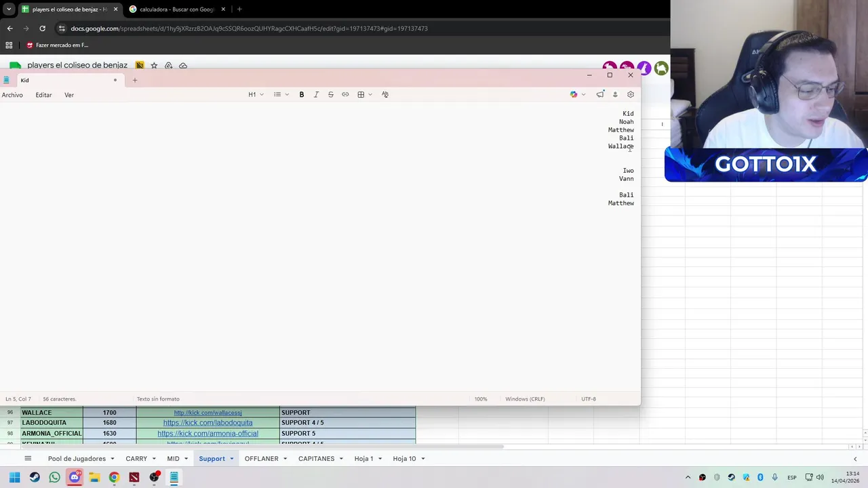Add a new Notepad tab
868x488 pixels.
pyautogui.click(x=135, y=80)
